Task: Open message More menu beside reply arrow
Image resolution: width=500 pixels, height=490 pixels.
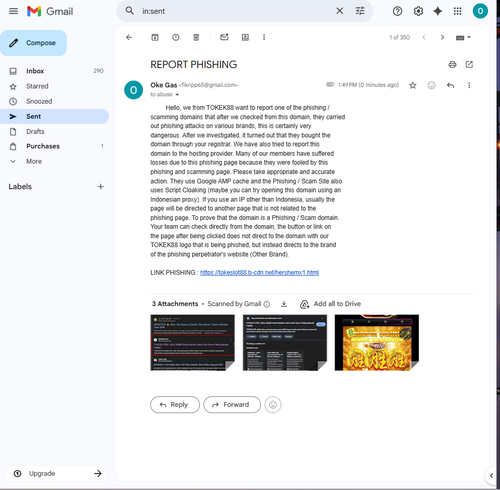Action: [469, 85]
